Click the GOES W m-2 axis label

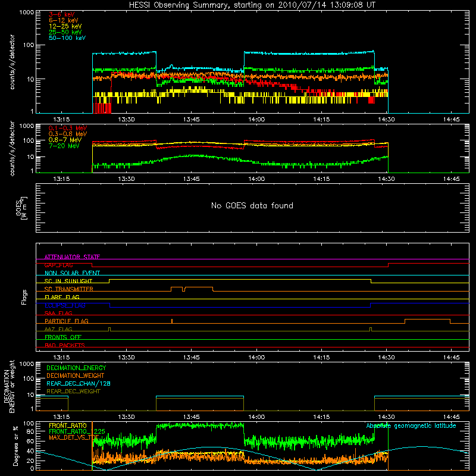pos(21,208)
